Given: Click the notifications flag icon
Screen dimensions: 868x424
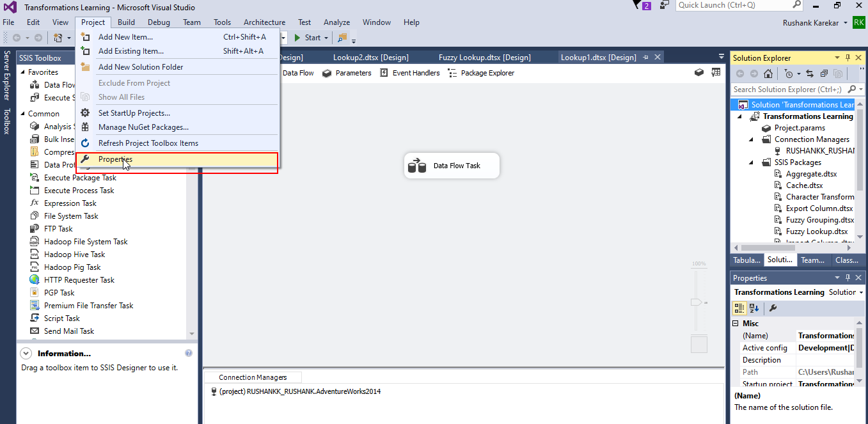Looking at the screenshot, I should pos(636,5).
